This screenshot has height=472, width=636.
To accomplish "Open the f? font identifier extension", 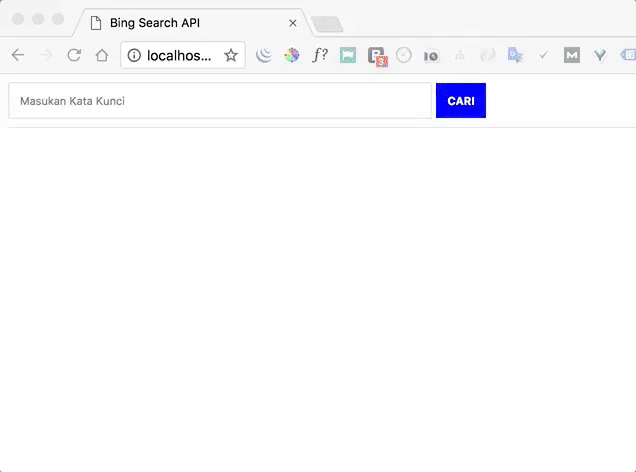I will point(320,55).
